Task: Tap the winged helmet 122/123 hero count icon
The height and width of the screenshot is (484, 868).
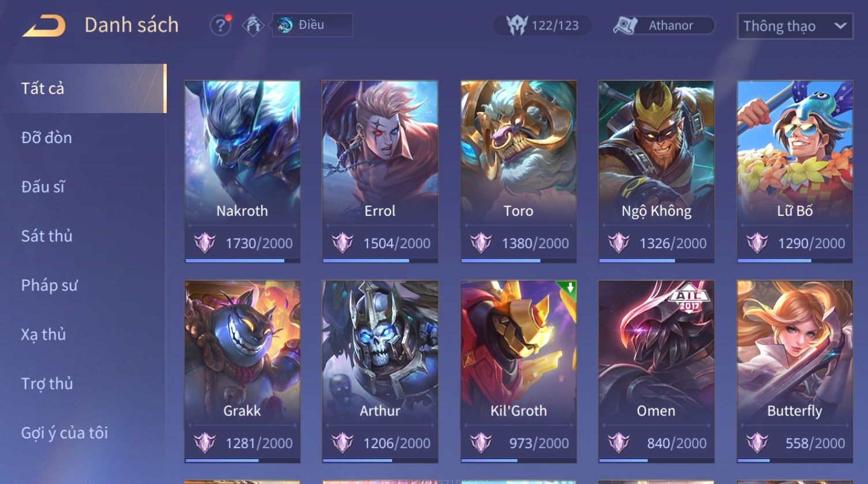Action: [x=517, y=25]
